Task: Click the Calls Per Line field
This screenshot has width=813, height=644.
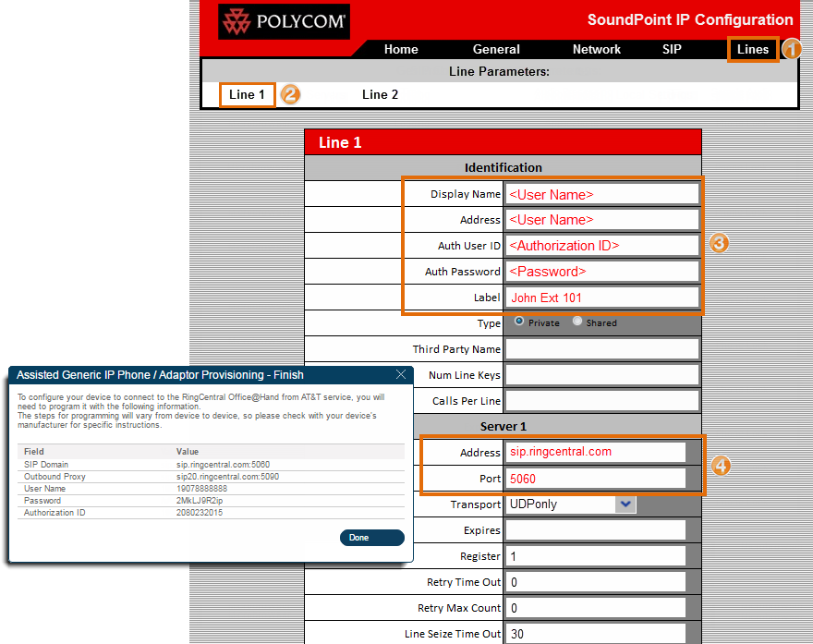Action: [602, 401]
